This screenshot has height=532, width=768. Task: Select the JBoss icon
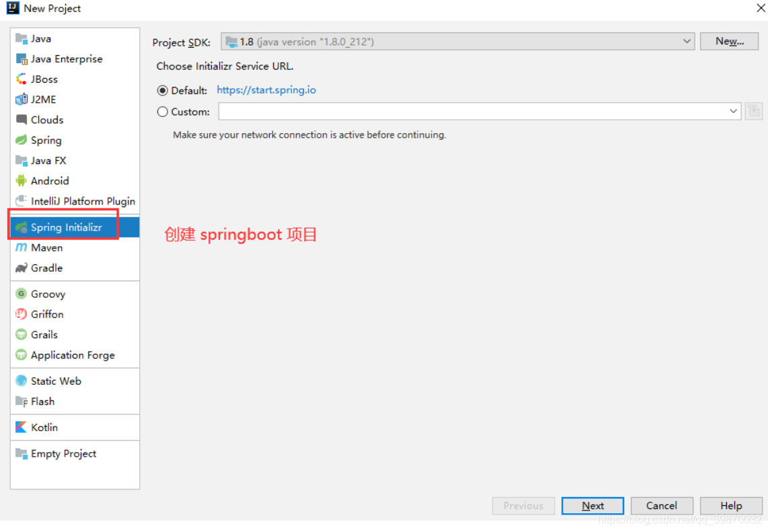21,79
